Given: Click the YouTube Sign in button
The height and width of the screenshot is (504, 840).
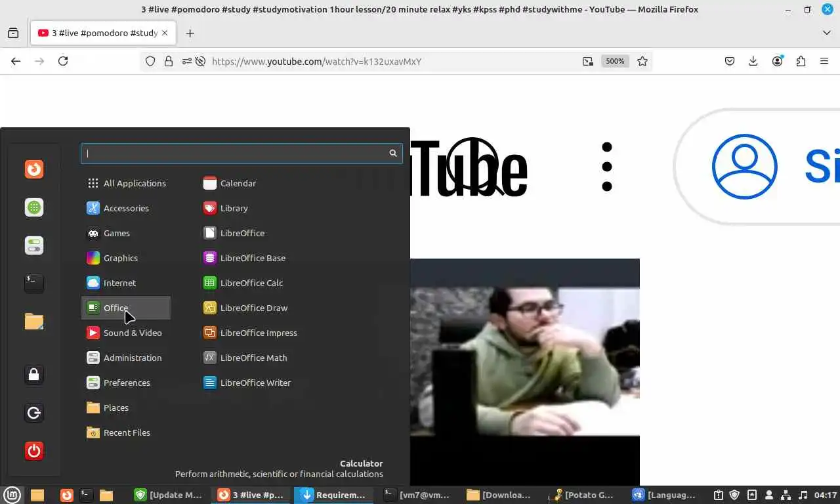Looking at the screenshot, I should 757,167.
